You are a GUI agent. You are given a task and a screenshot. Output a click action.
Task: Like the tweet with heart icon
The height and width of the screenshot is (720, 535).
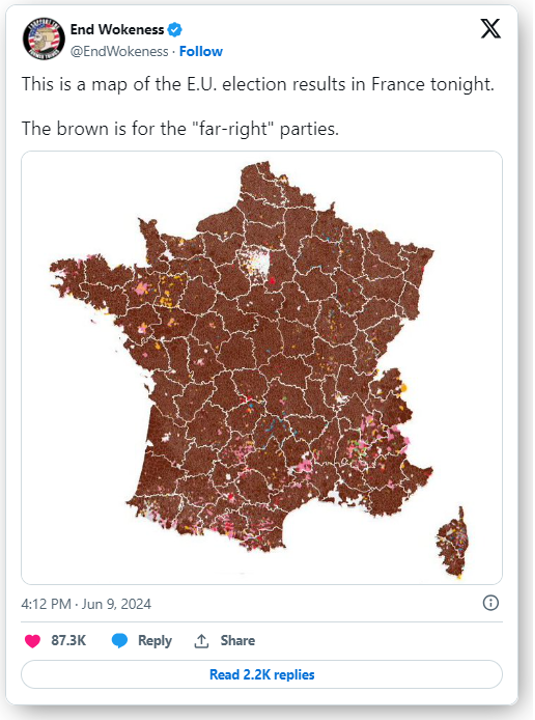tap(33, 641)
